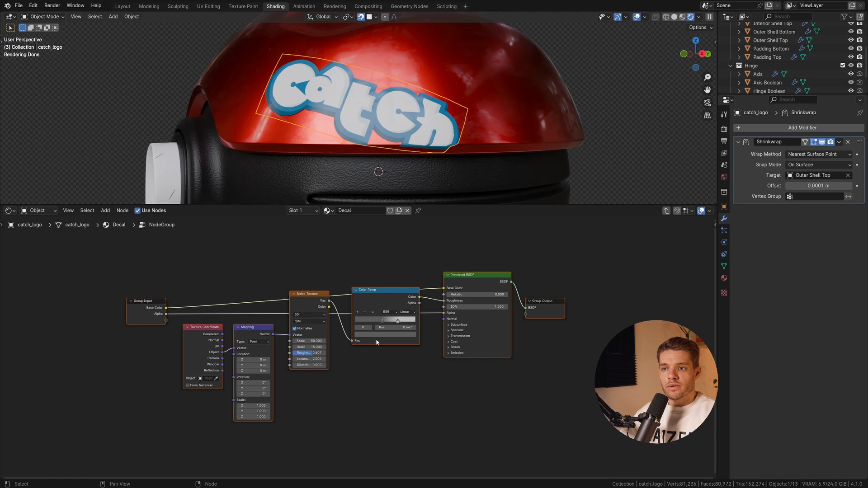Viewport: 868px width, 488px height.
Task: Click the Offset field in Shrinkwrap modifier
Action: click(818, 186)
